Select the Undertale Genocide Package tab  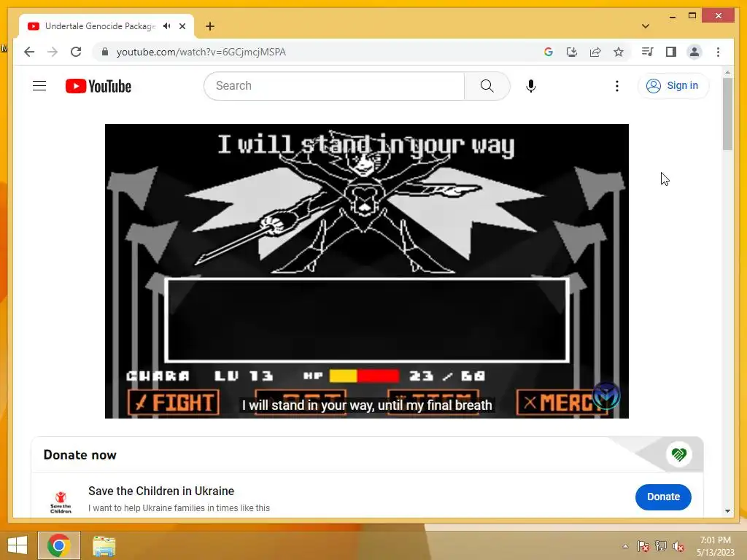[x=100, y=26]
